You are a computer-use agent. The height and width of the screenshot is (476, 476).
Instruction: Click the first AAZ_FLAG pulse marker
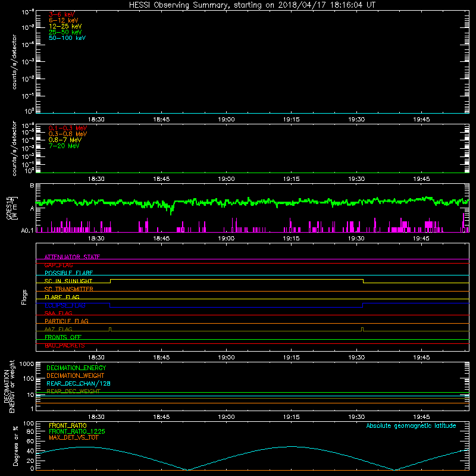(110, 329)
